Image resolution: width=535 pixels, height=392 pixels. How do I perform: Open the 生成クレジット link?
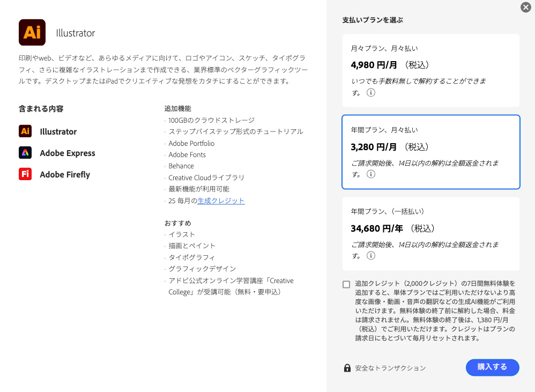pos(221,201)
